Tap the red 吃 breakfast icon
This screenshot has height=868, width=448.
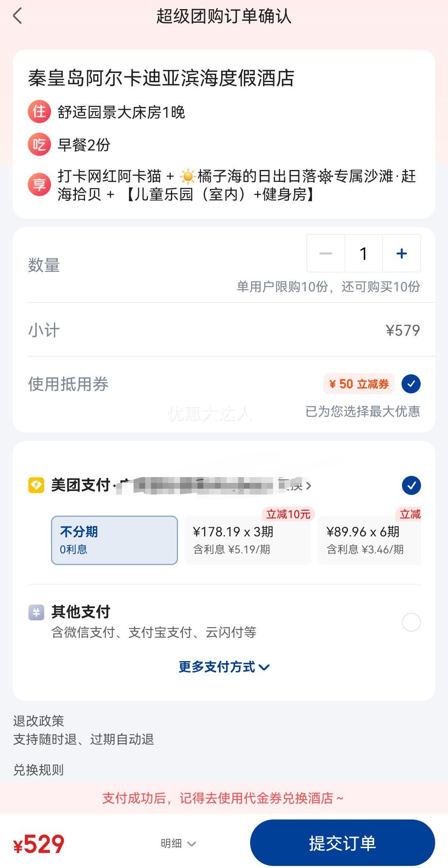[39, 145]
